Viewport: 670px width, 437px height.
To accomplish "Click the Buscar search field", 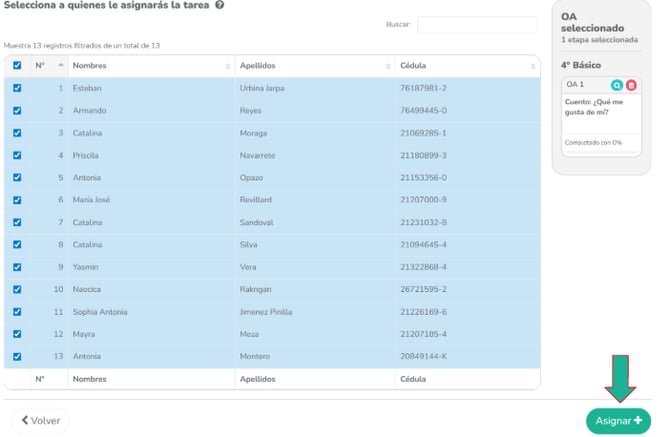I will tap(476, 24).
